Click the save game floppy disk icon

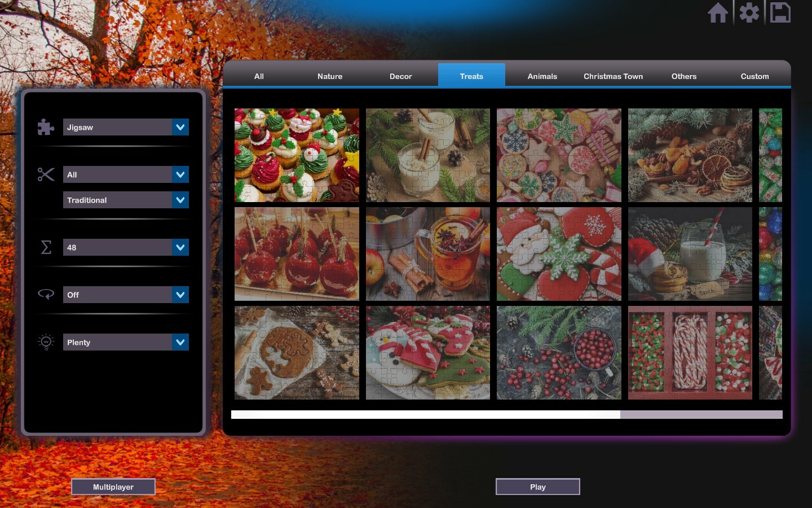pos(780,12)
